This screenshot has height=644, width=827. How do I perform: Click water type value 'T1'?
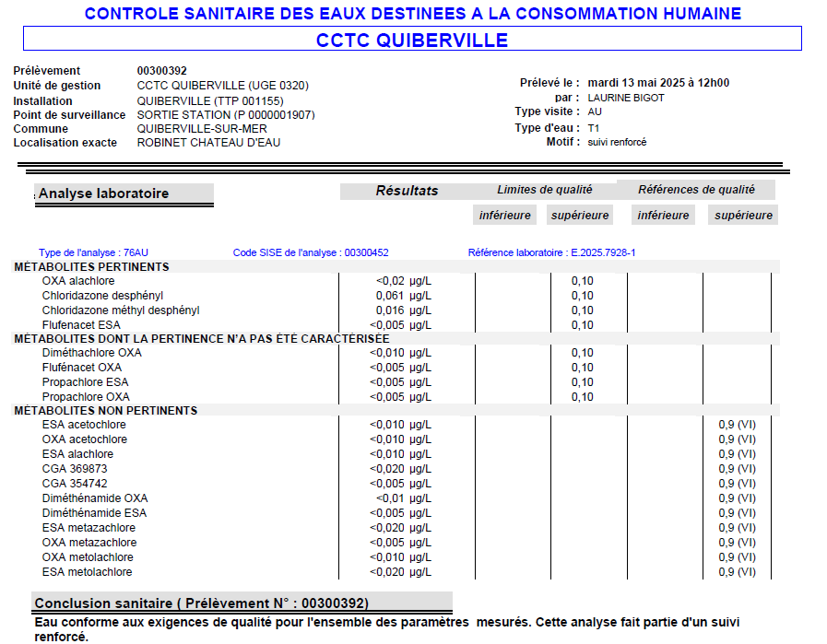pos(594,128)
